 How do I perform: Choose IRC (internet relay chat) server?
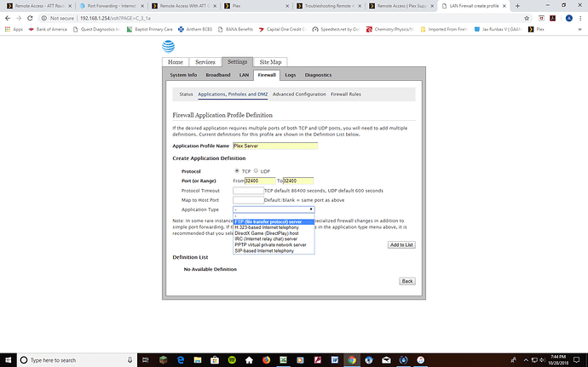274,238
